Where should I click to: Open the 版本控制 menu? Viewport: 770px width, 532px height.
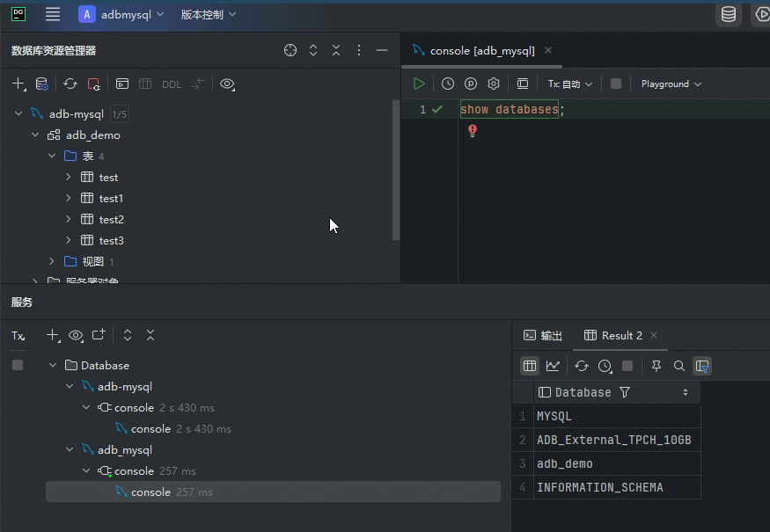(209, 15)
